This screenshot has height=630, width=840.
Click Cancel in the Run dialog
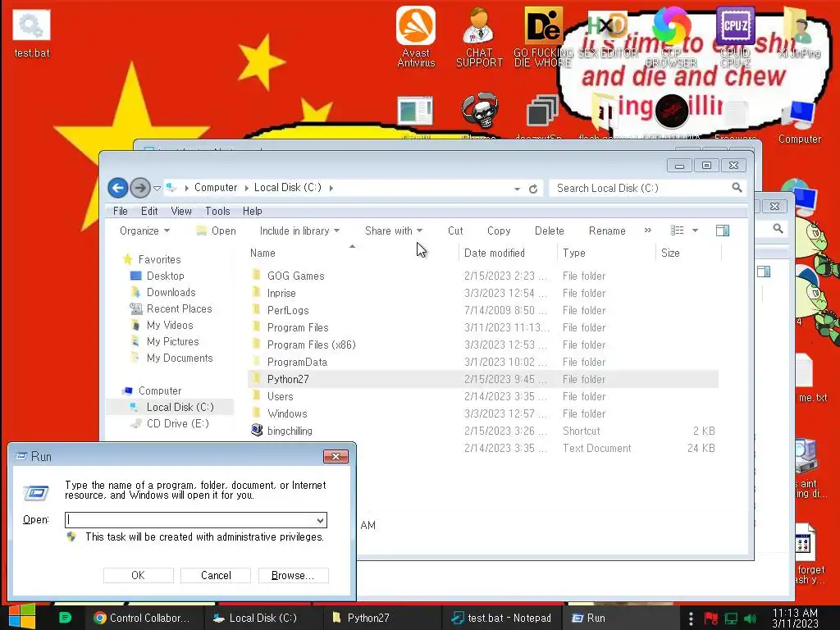[x=216, y=575]
